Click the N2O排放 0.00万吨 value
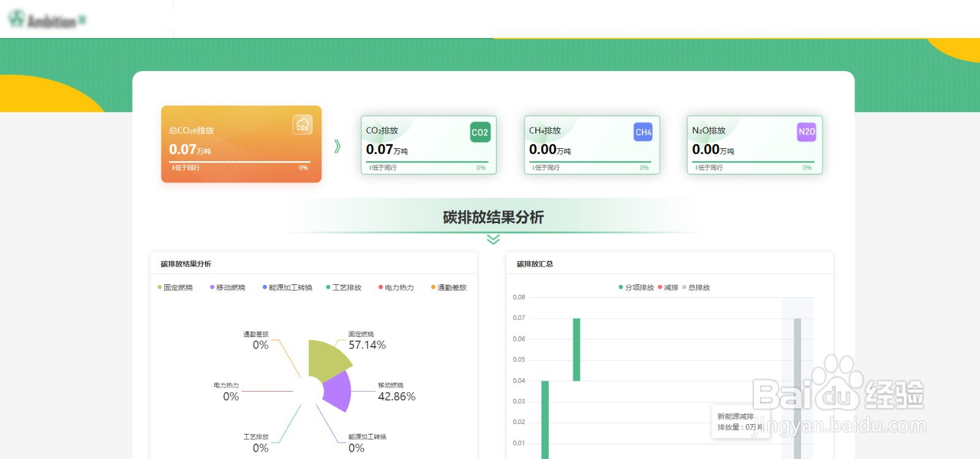The height and width of the screenshot is (459, 980). (x=713, y=150)
